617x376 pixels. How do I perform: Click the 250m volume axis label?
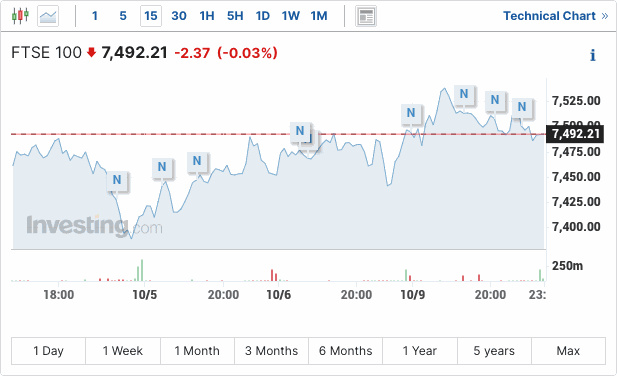567,266
